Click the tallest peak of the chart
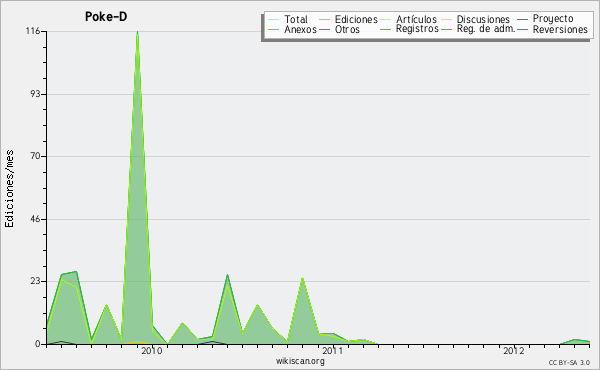600x370 pixels. [x=137, y=33]
